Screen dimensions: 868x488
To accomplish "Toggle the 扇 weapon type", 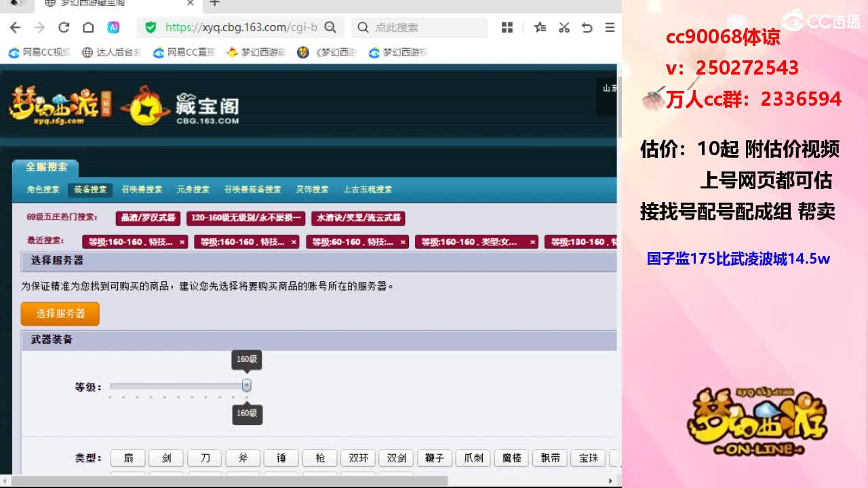I will coord(128,458).
